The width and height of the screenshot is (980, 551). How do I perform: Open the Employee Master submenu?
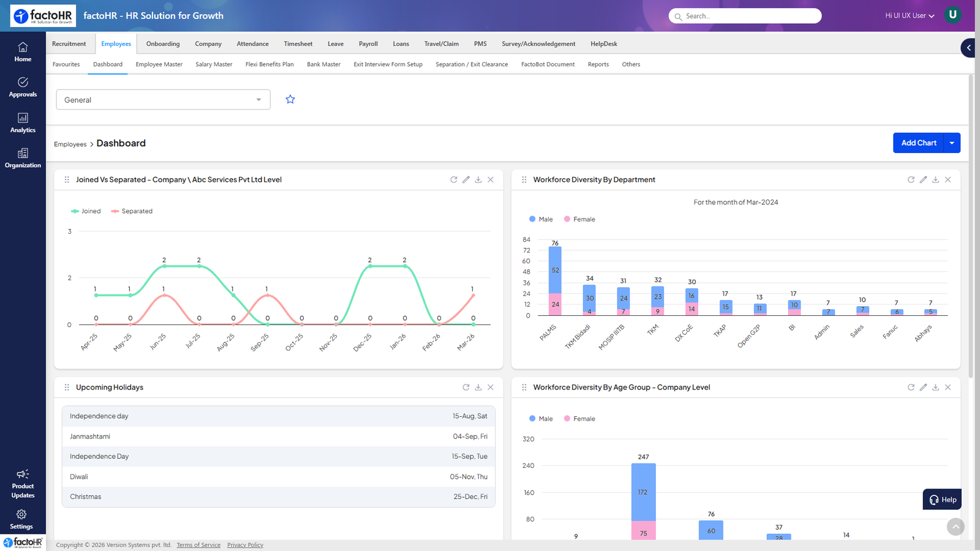pos(159,64)
